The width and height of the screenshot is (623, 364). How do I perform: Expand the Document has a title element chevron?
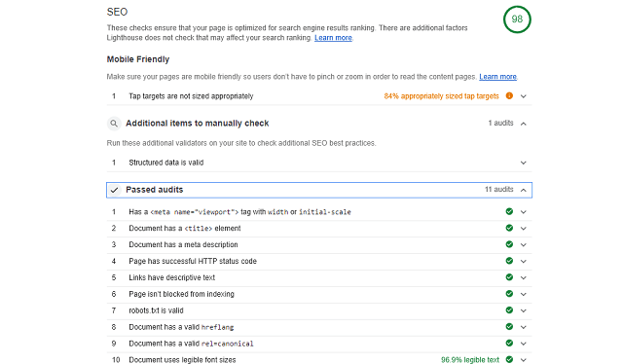point(524,229)
